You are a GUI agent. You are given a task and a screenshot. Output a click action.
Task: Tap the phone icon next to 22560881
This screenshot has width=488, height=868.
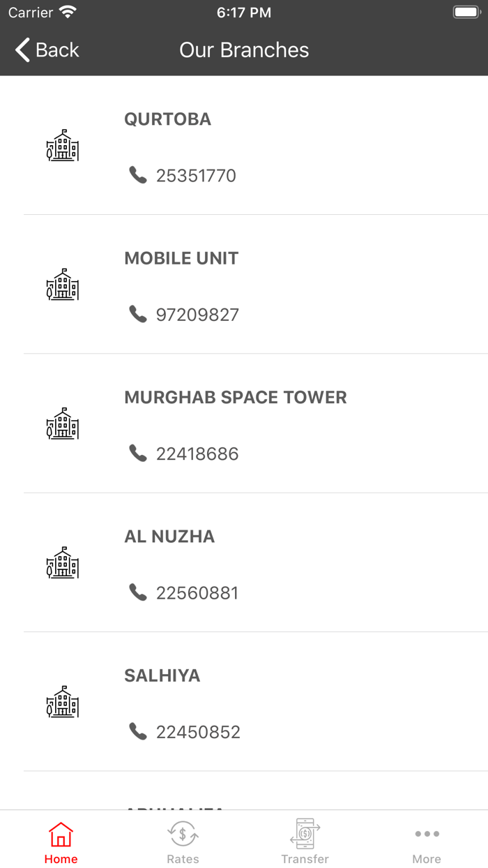[137, 592]
